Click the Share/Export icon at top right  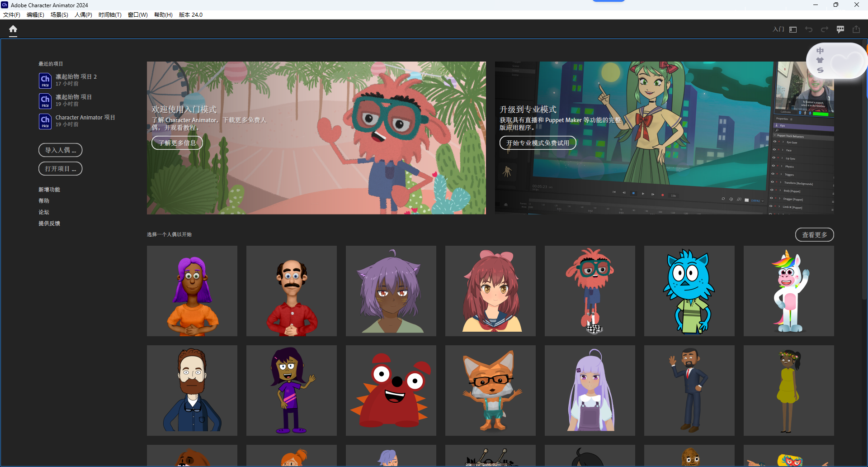click(x=856, y=29)
